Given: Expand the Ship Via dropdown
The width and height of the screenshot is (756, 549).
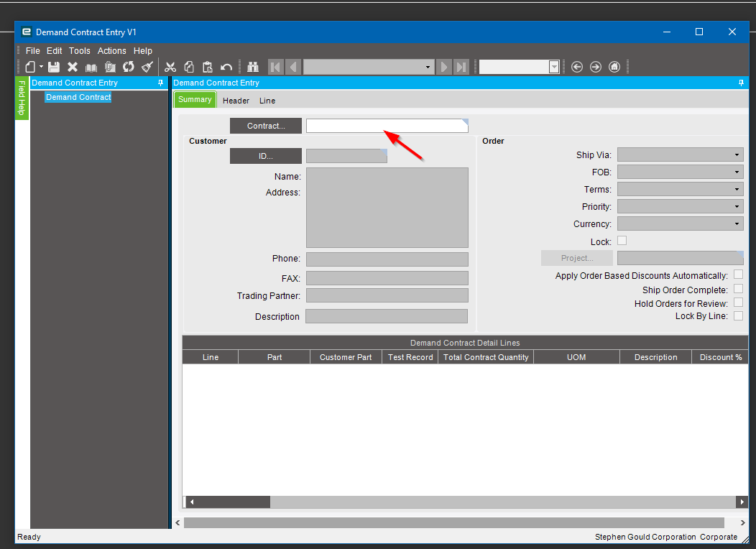Looking at the screenshot, I should (737, 154).
